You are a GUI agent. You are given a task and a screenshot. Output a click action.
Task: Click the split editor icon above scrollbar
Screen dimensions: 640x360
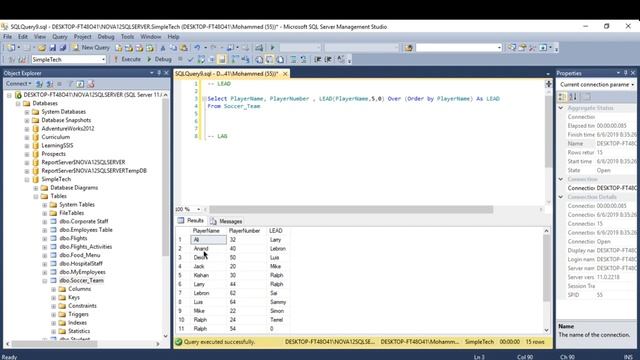coord(549,84)
